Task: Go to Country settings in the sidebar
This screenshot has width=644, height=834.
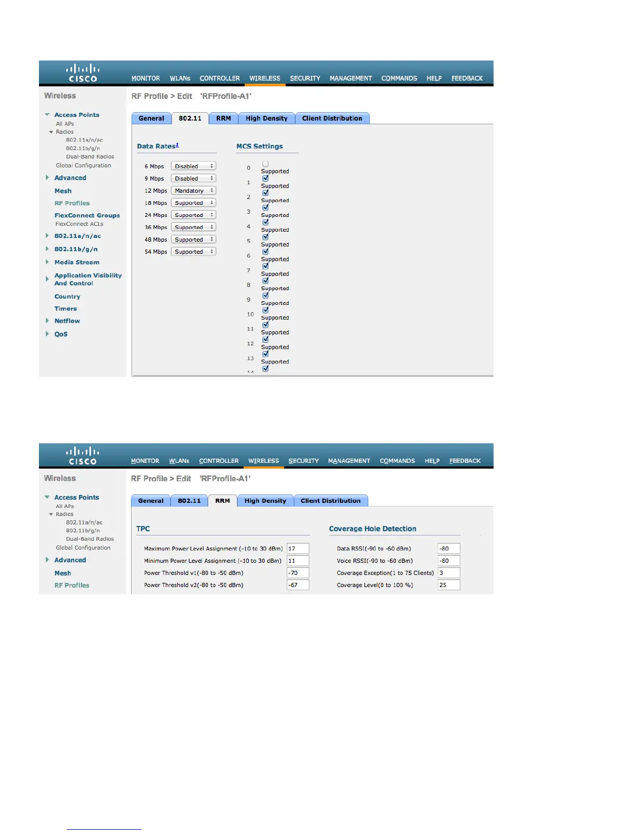Action: click(67, 296)
